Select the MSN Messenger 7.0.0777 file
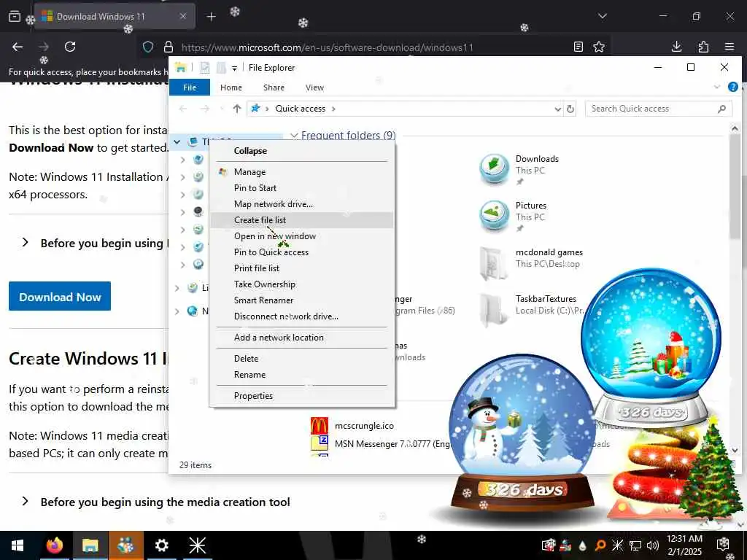Viewport: 747px width, 560px height. coord(380,443)
